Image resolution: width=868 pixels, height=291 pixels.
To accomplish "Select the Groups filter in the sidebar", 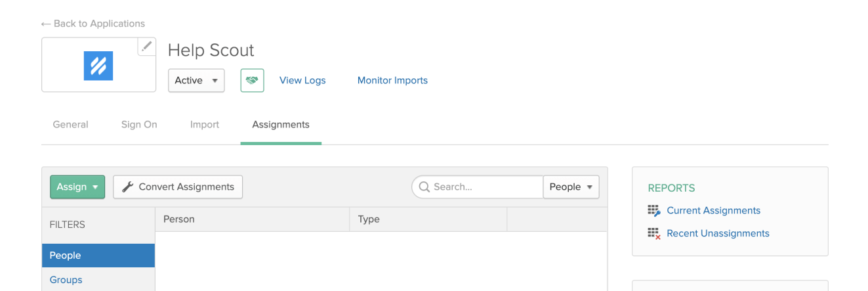I will pyautogui.click(x=66, y=280).
